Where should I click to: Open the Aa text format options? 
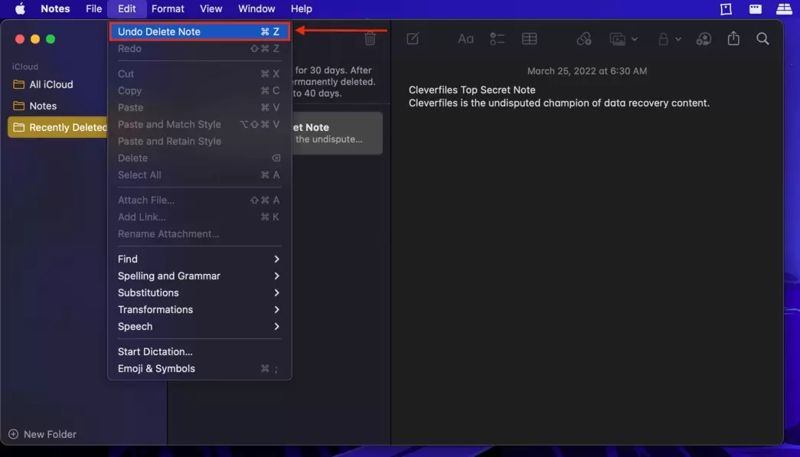(x=465, y=39)
